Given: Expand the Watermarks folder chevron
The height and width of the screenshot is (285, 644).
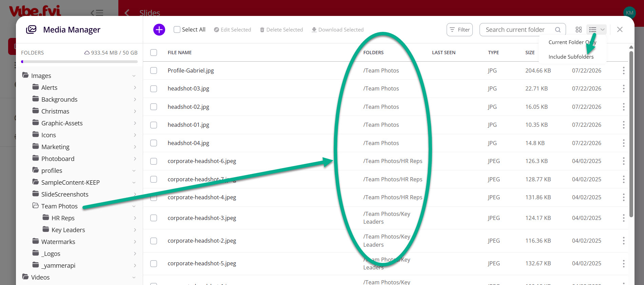Looking at the screenshot, I should (135, 242).
